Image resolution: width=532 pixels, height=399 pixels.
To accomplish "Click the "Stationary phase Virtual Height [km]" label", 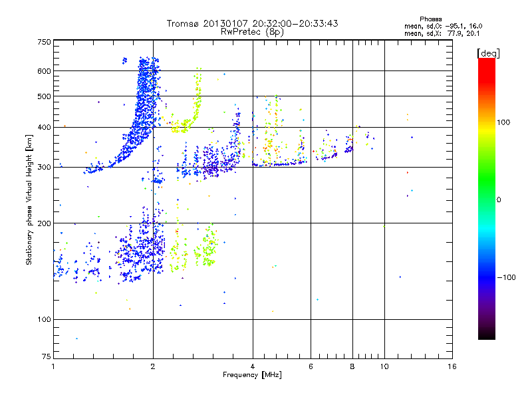I will click(29, 199).
